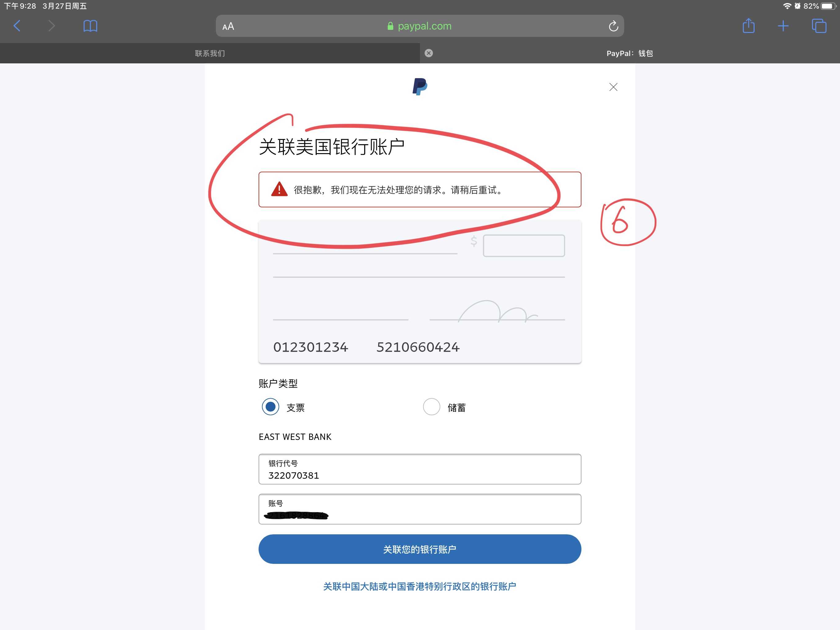840x630 pixels.
Task: Switch to the PayPal：钱包 tab
Action: coord(630,53)
